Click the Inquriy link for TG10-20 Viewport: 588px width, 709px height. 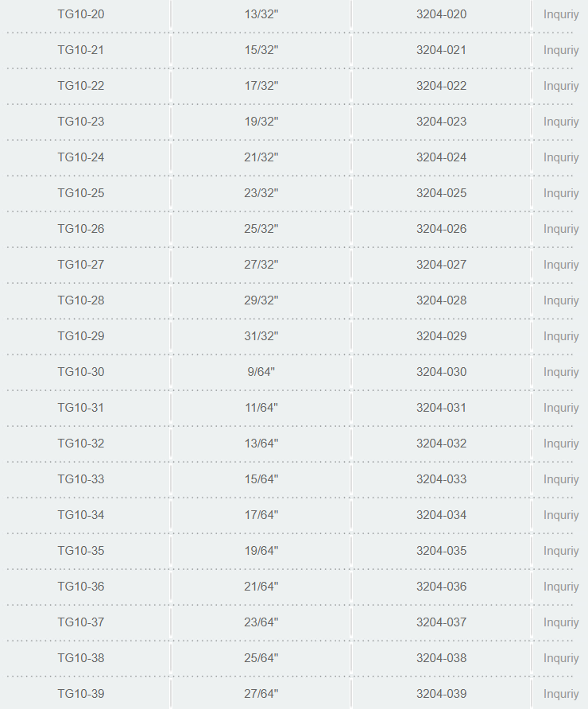coord(560,14)
